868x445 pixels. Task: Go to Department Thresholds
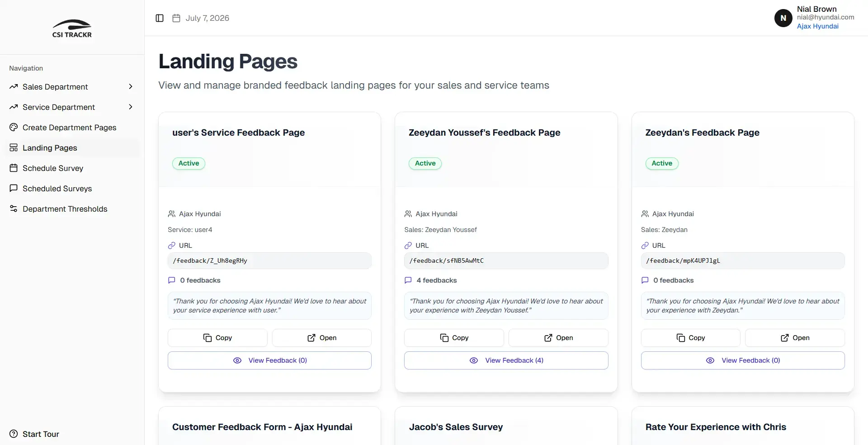(x=72, y=208)
